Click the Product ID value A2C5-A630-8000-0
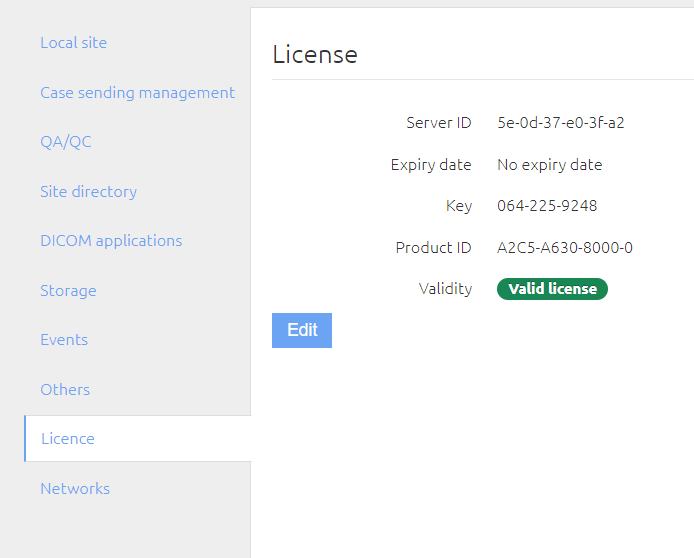The height and width of the screenshot is (558, 694). [565, 247]
